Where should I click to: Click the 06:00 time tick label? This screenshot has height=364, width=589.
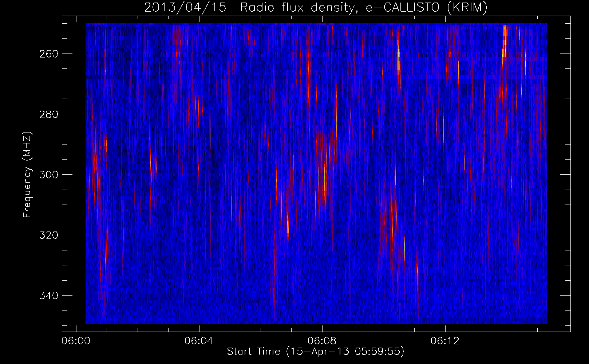76,341
